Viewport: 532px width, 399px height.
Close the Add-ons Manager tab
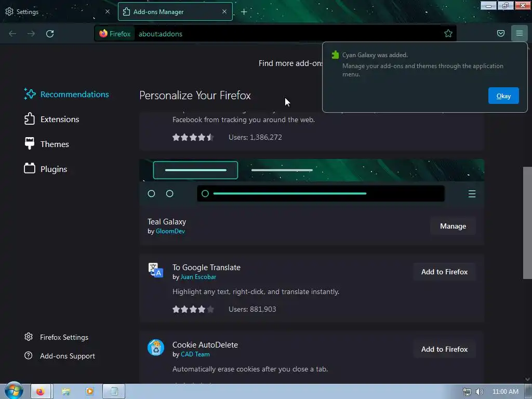[224, 11]
